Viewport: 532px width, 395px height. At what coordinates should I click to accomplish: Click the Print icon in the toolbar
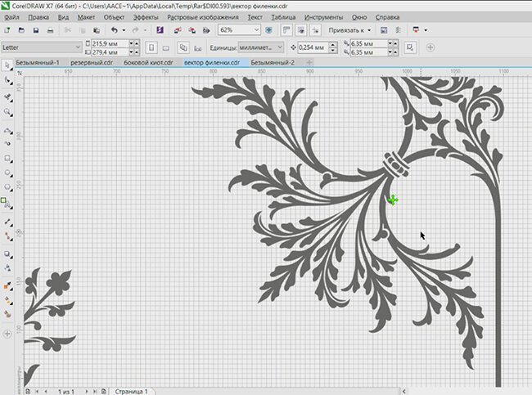(50, 30)
